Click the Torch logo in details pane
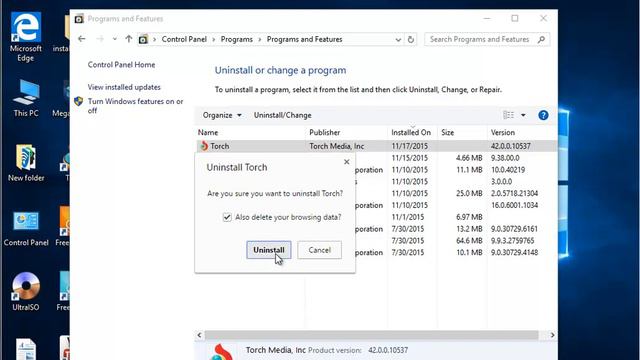Viewport: 640px width, 360px height. tap(221, 352)
